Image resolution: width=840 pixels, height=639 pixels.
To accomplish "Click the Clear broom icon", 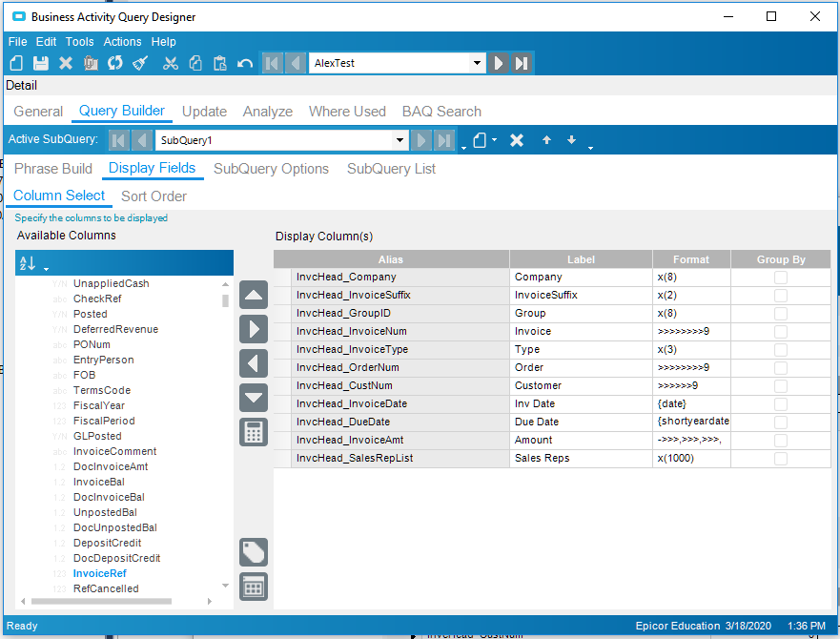I will [x=140, y=63].
